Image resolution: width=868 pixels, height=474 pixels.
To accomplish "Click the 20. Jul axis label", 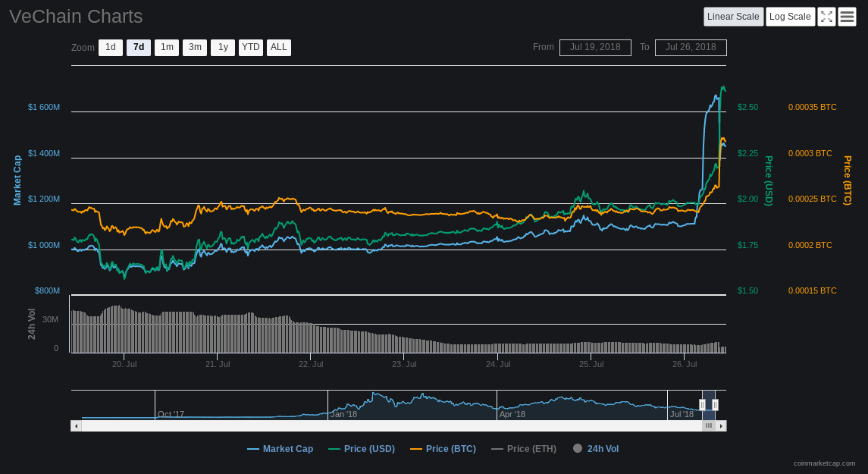I will tap(124, 364).
